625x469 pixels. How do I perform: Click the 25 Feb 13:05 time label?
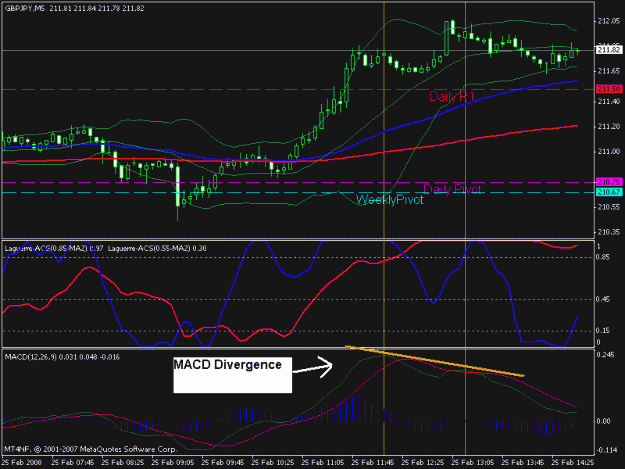point(472,463)
